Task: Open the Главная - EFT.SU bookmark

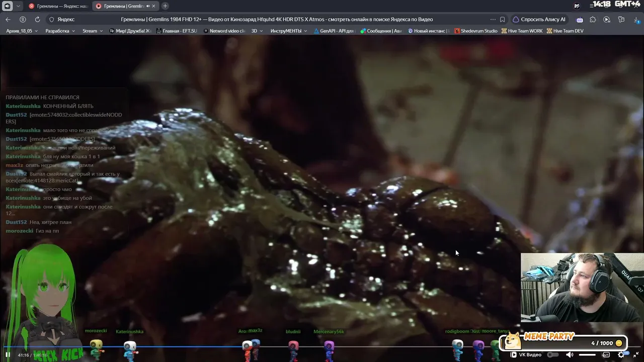Action: pos(177,31)
